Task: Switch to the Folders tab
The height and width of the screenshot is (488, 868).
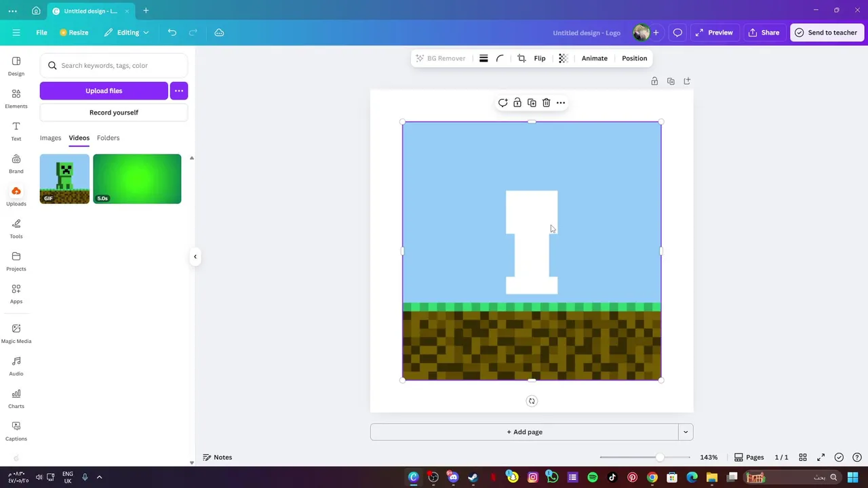Action: coord(108,138)
